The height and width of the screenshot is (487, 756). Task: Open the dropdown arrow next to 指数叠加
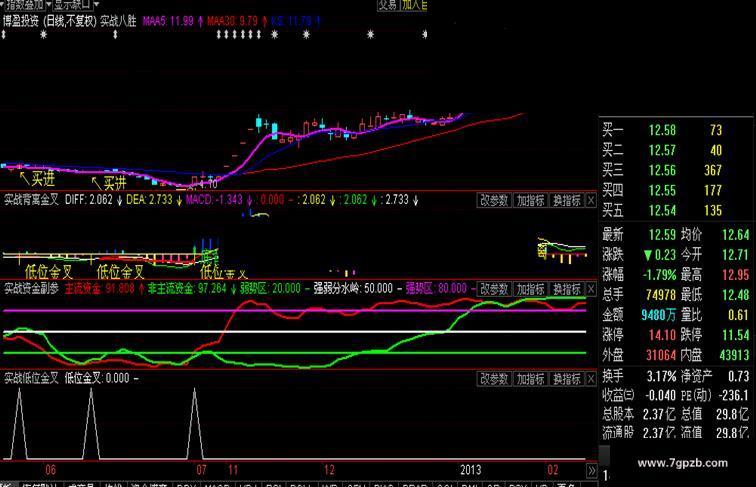pos(49,4)
